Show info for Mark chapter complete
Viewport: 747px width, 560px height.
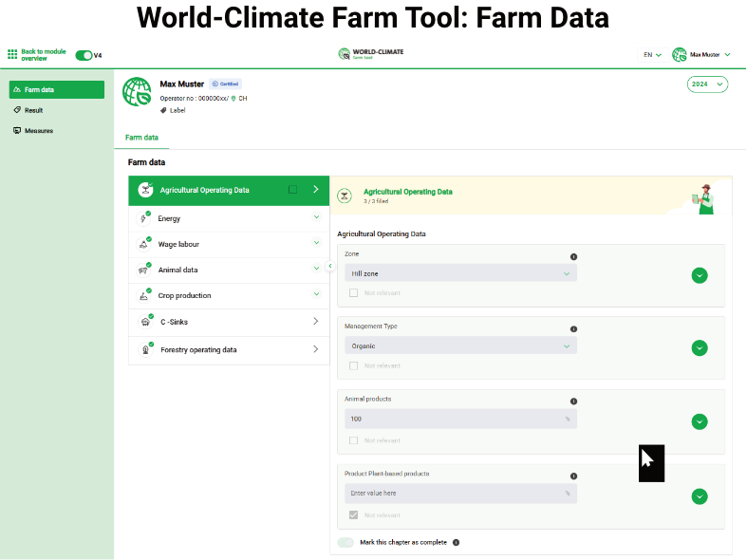click(x=456, y=542)
